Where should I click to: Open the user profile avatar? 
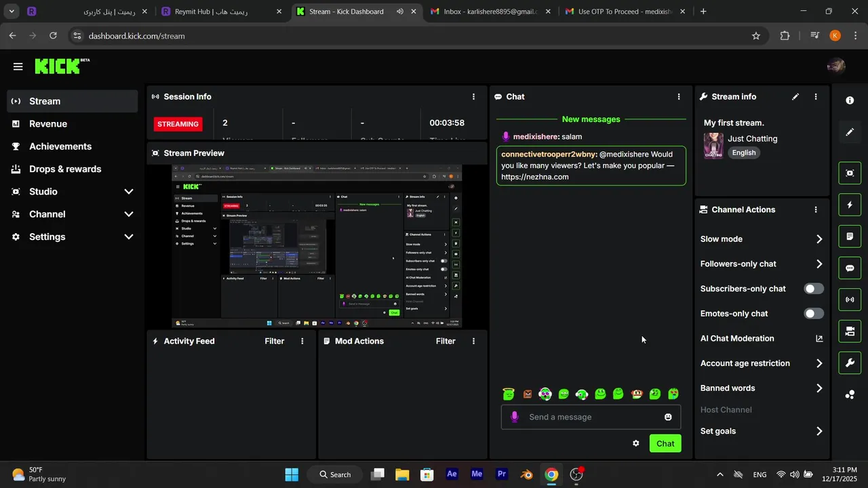[836, 66]
